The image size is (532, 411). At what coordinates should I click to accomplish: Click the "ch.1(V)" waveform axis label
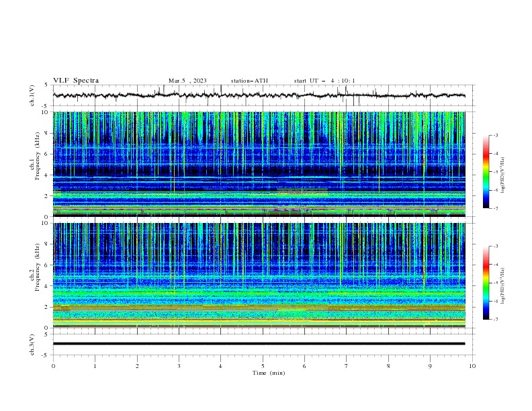point(32,95)
